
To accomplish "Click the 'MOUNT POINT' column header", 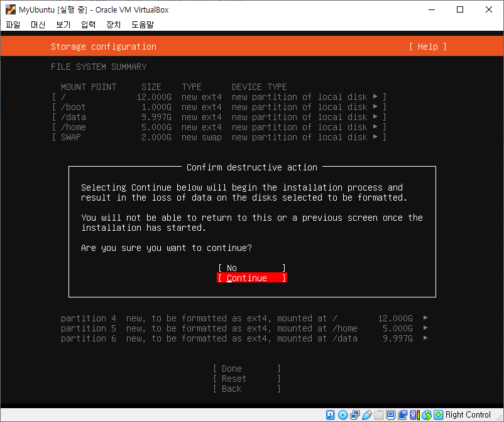I will [x=89, y=87].
